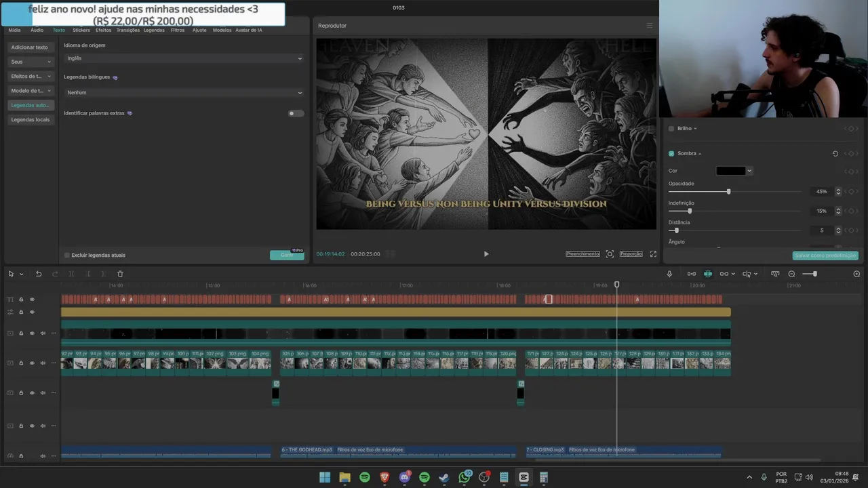The height and width of the screenshot is (488, 868).
Task: Zoom out the timeline with minus icon
Action: (x=791, y=274)
